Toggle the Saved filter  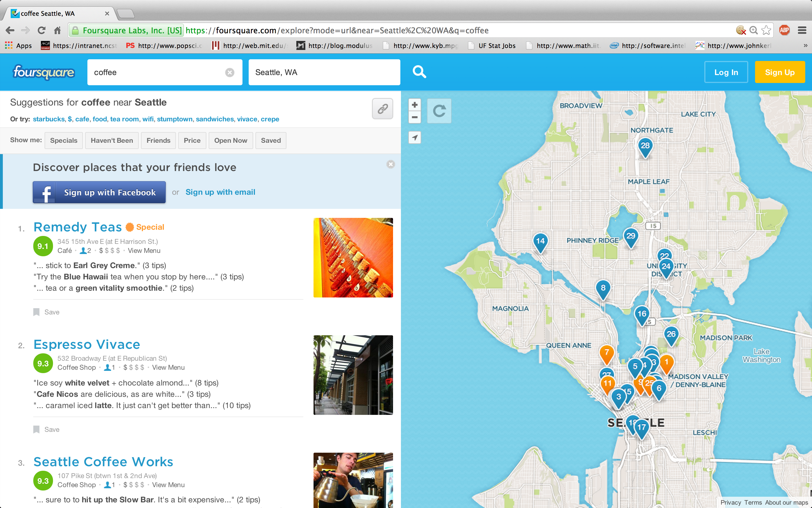271,141
